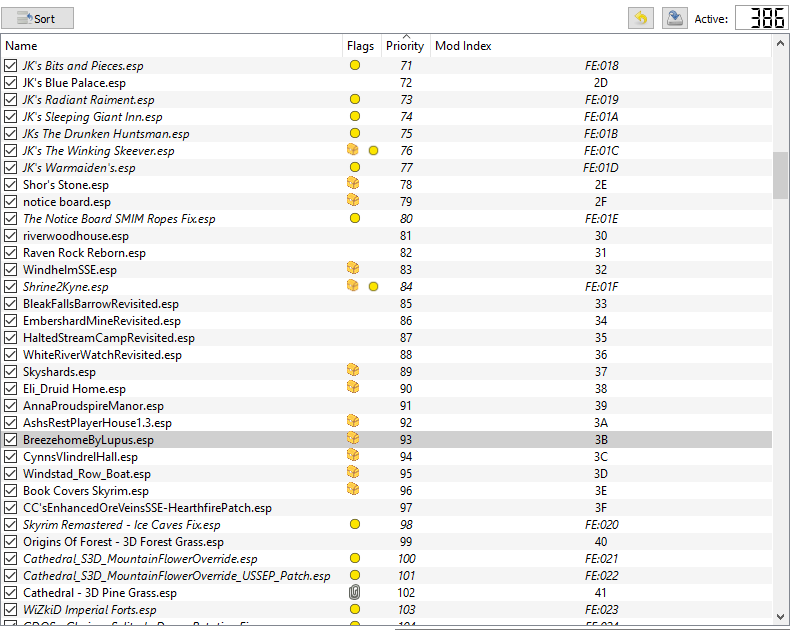Toggle Origins Of Forest 3D Forest Grass checkbox
The image size is (790, 630).
tap(10, 542)
